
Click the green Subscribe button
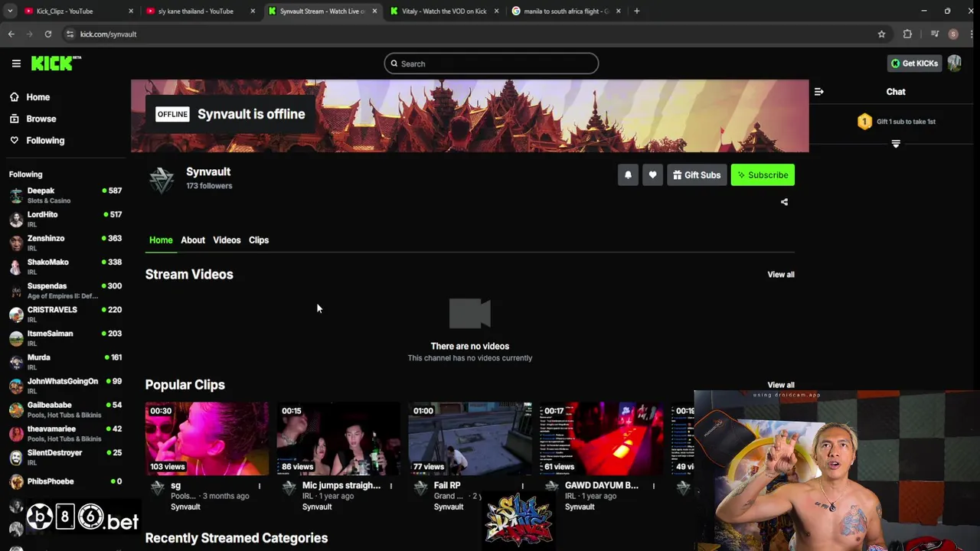763,175
